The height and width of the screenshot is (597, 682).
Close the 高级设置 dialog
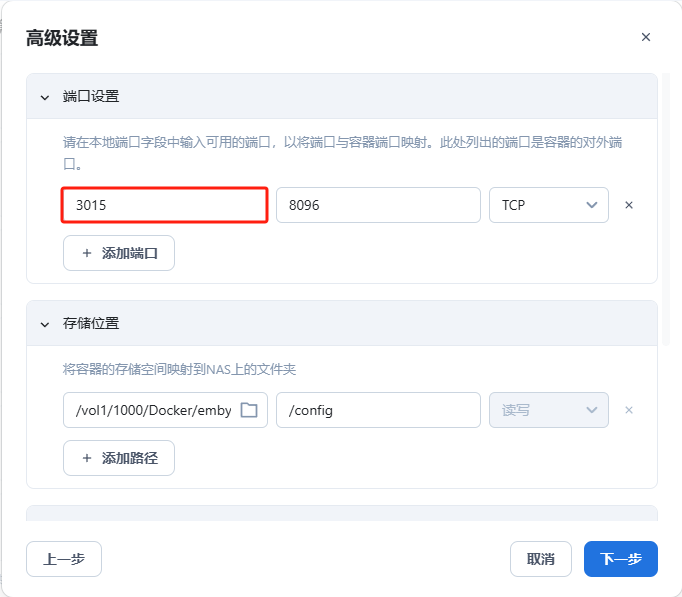click(x=645, y=37)
